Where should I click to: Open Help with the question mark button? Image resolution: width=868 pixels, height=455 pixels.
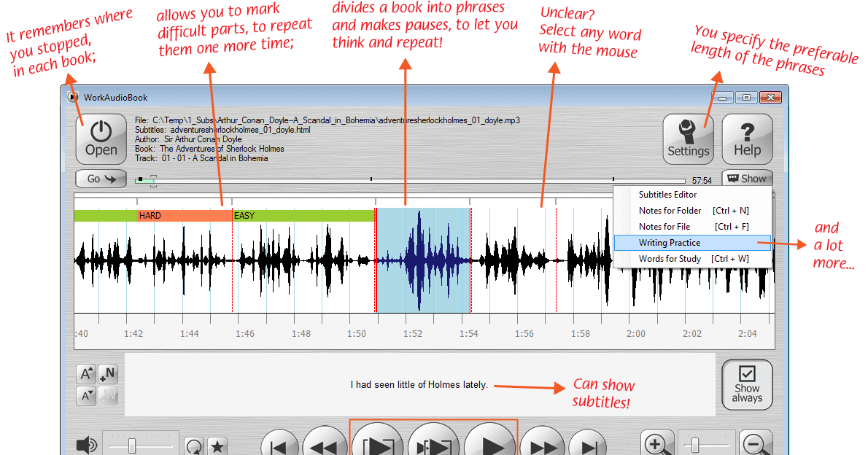click(x=747, y=139)
